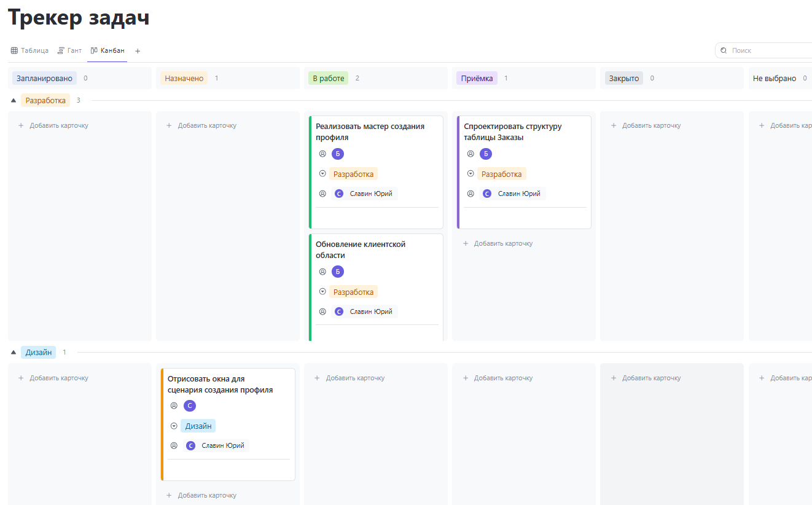Open the category dropdown on the Дизайн card
This screenshot has height=505, width=812.
pos(174,426)
